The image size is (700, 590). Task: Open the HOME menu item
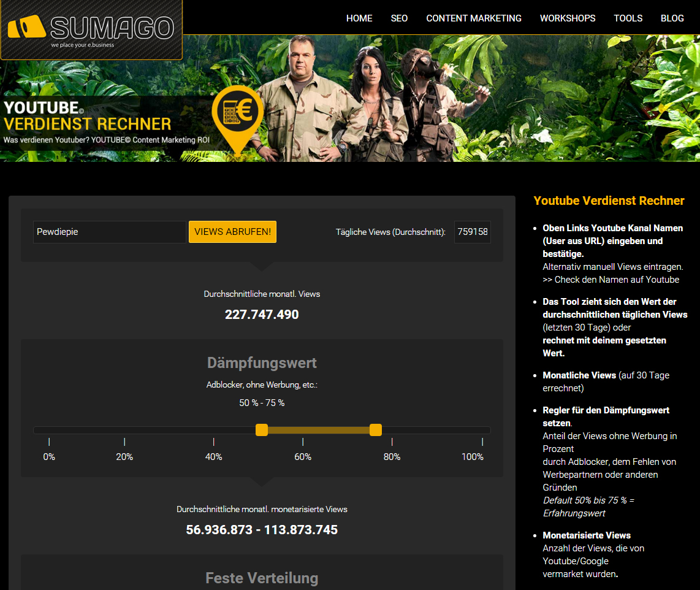pyautogui.click(x=359, y=18)
